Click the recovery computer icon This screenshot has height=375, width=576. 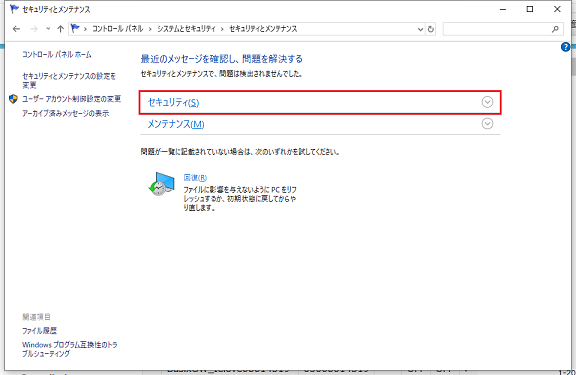162,184
